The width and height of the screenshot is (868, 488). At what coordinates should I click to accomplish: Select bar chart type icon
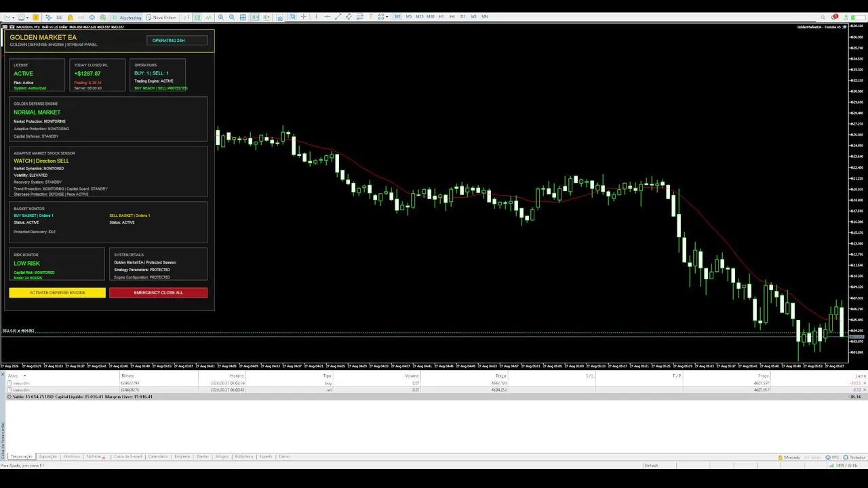(186, 18)
